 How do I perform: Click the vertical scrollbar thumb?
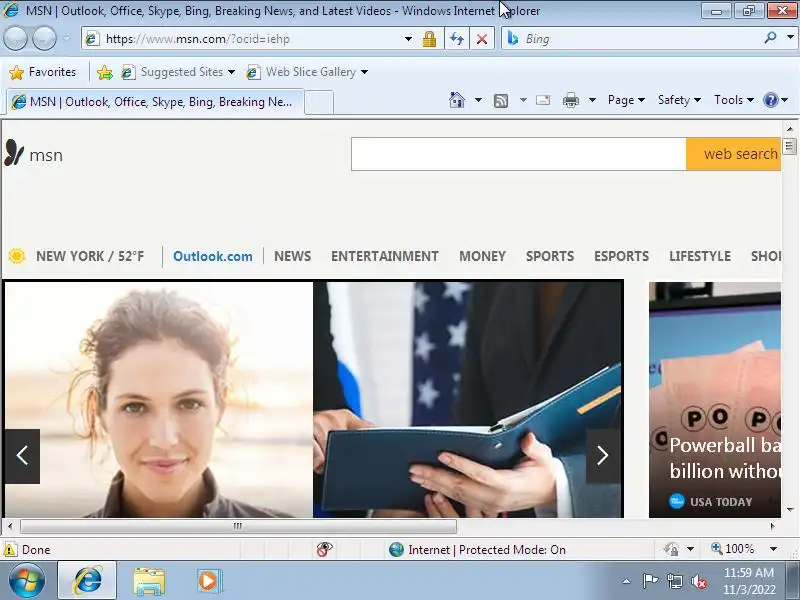click(x=790, y=146)
